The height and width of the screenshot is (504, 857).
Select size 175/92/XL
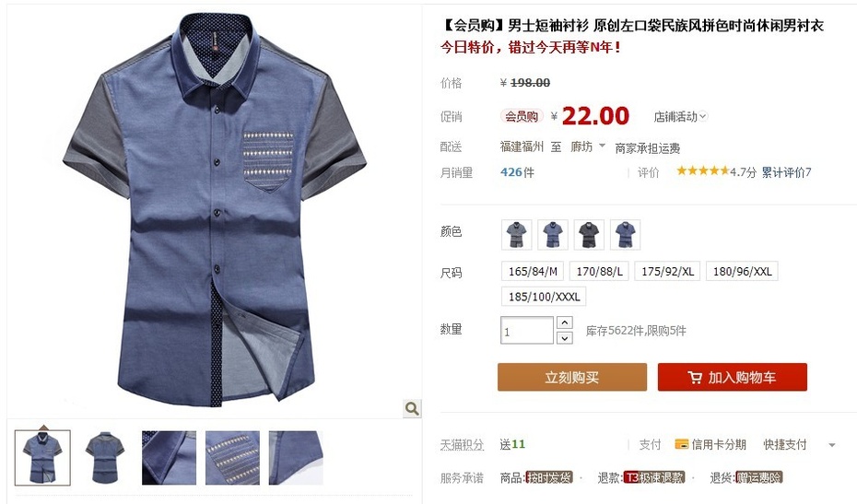tap(667, 271)
